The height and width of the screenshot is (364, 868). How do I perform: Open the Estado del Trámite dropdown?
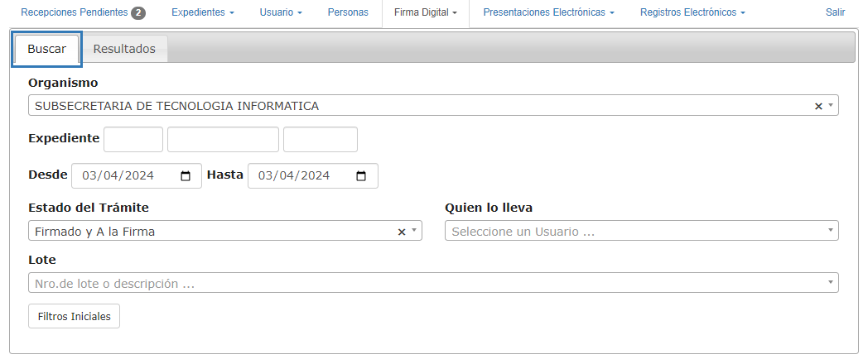click(x=215, y=232)
